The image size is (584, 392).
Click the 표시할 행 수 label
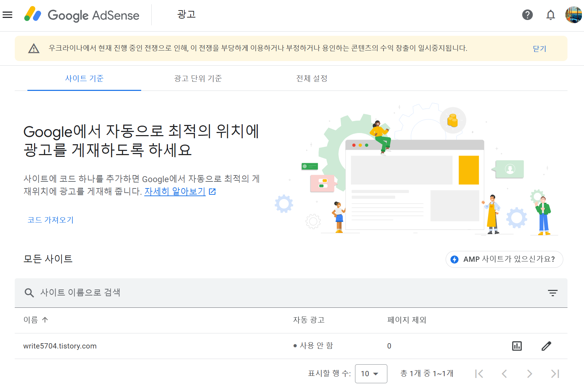329,373
